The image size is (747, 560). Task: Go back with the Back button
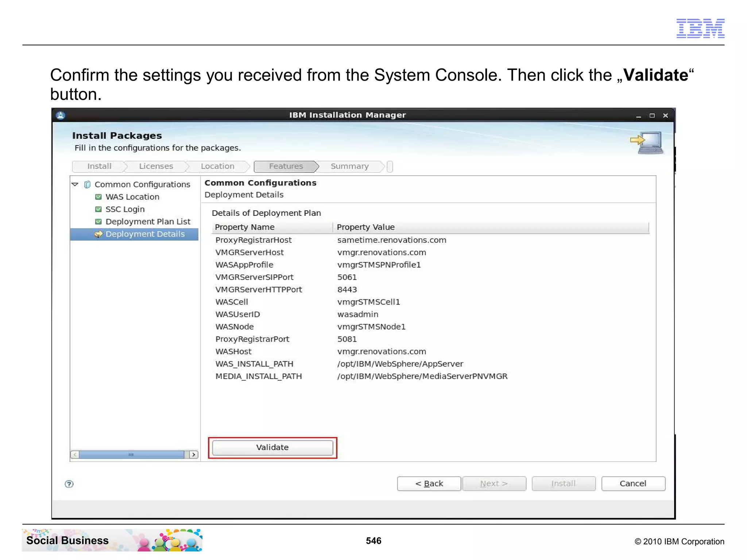429,483
